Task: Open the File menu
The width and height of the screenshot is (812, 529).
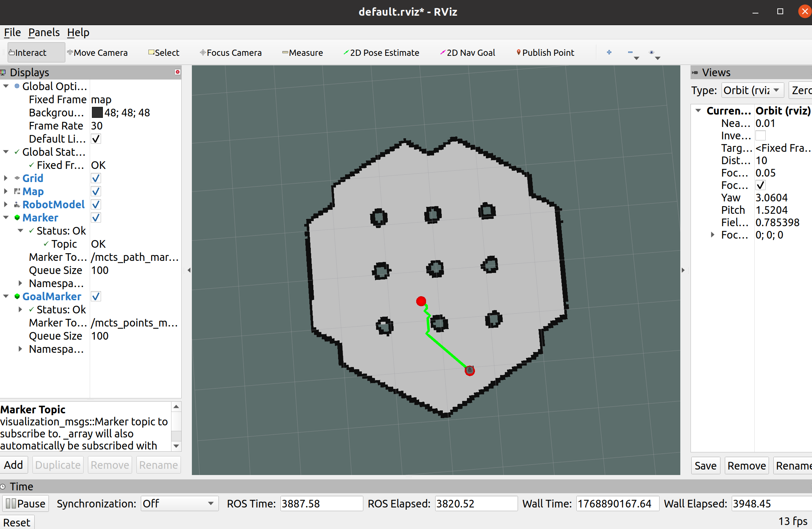Action: (12, 32)
